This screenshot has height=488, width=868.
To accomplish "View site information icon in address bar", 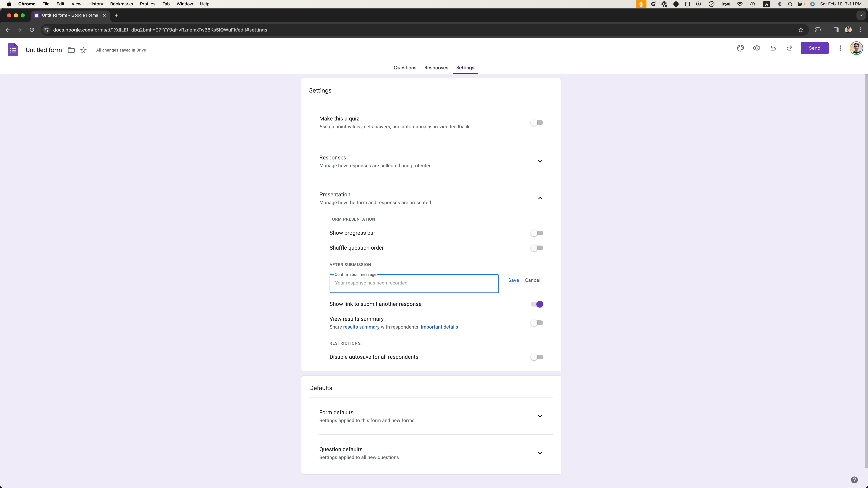I will (x=46, y=30).
